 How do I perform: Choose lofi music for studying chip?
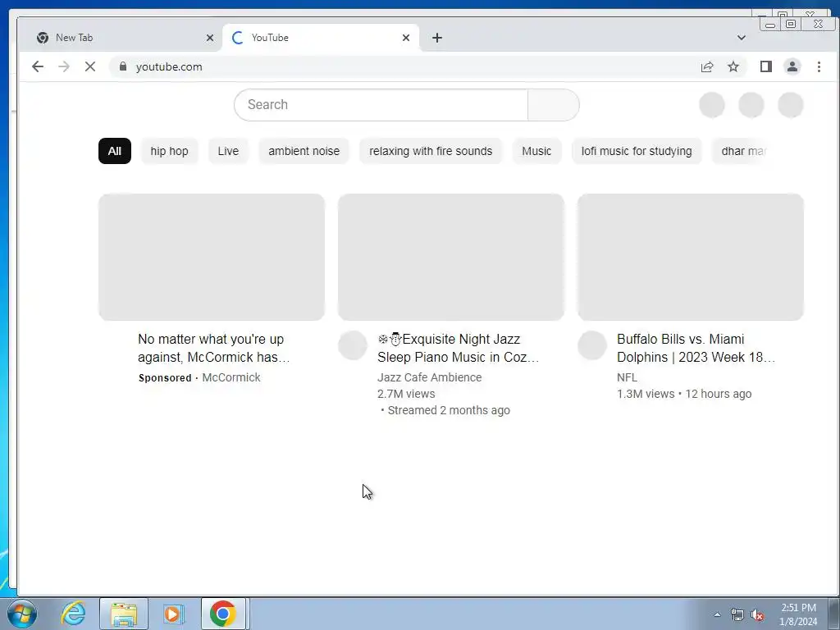(637, 151)
